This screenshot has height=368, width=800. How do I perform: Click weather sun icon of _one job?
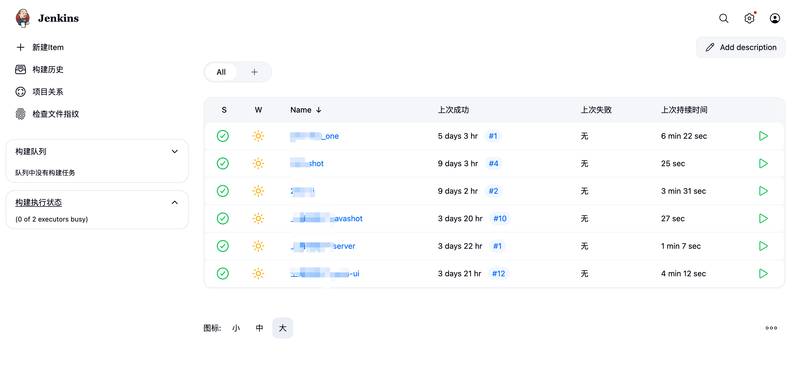[x=258, y=136]
